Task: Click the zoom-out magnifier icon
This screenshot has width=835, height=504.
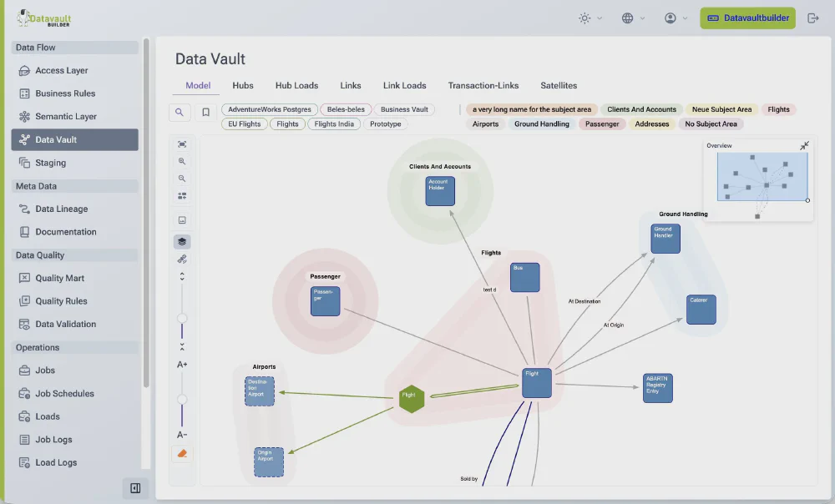Action: pos(182,178)
